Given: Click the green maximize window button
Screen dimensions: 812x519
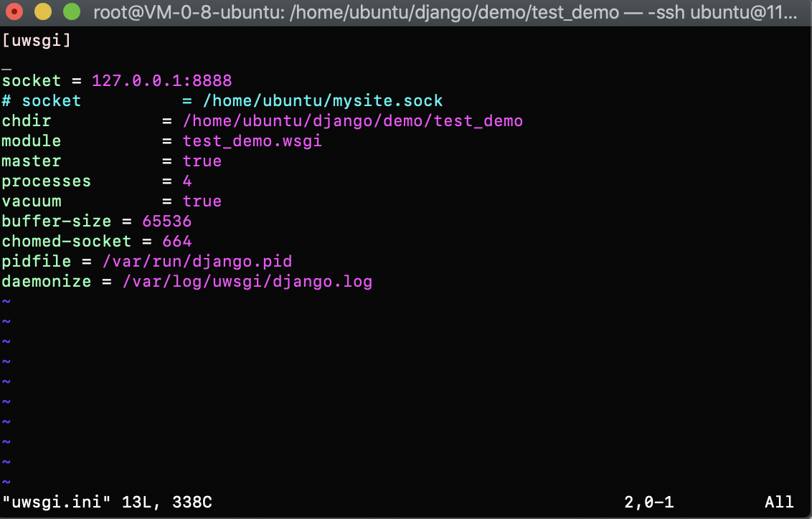Looking at the screenshot, I should click(72, 11).
